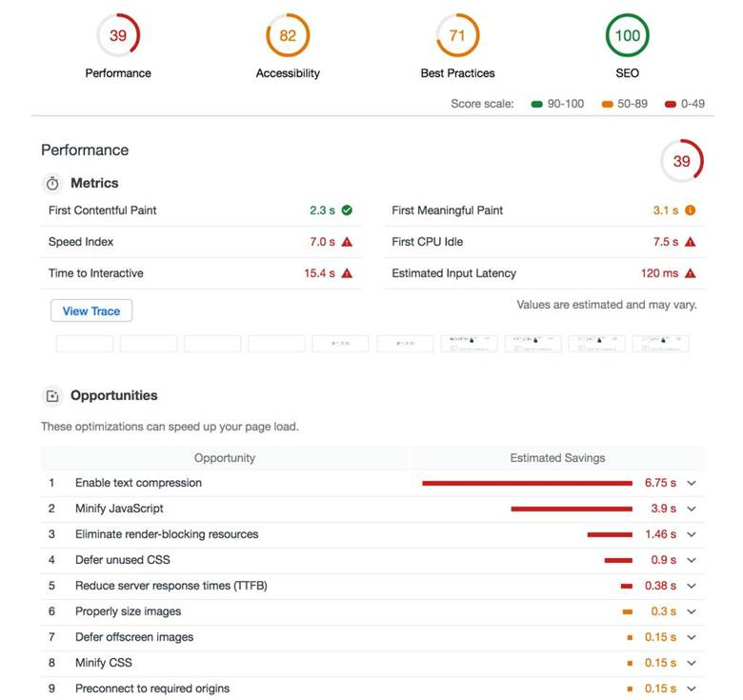743x700 pixels.
Task: Click the Estimated Savings column header
Action: point(557,458)
